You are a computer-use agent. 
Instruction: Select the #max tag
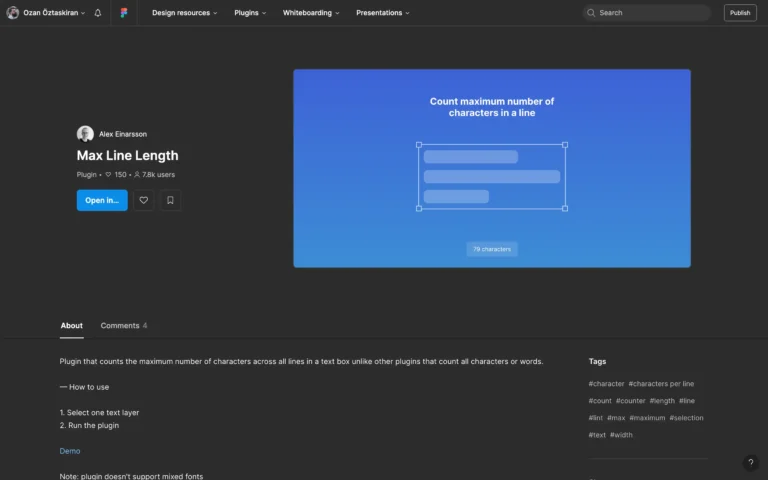(616, 418)
